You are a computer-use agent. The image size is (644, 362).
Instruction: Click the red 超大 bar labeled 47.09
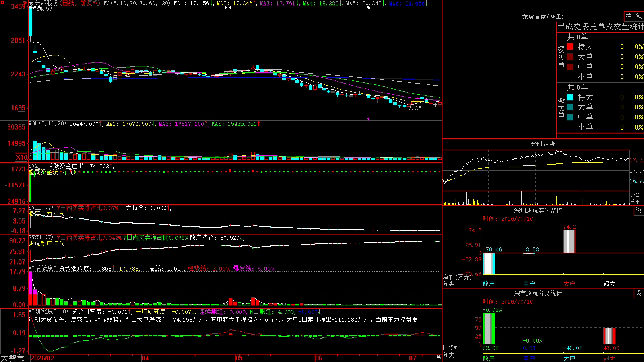(x=609, y=336)
